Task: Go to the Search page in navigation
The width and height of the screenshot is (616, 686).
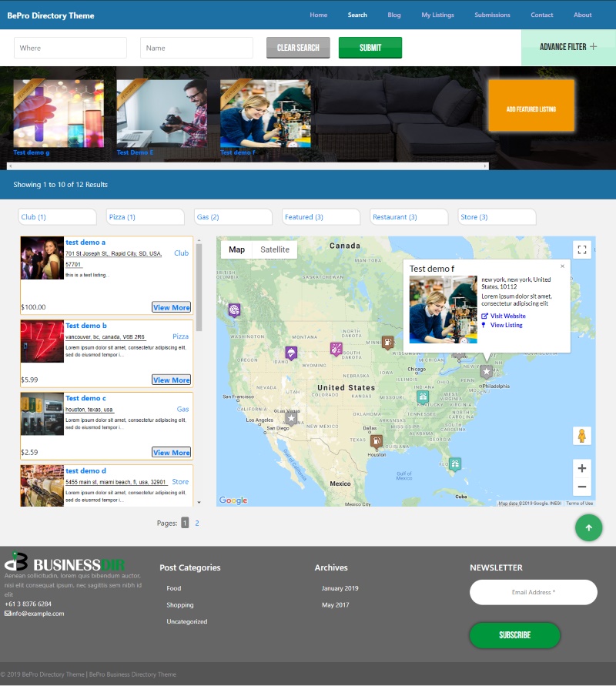Action: click(x=357, y=15)
